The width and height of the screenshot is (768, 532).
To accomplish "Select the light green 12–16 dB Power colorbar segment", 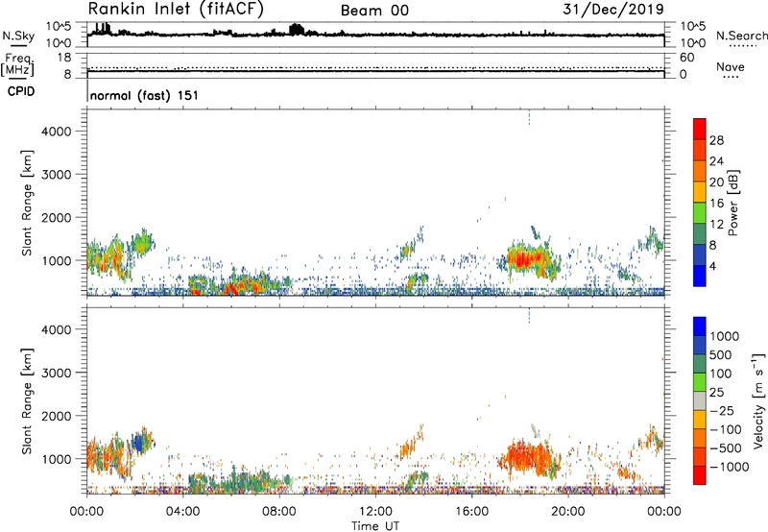I will pyautogui.click(x=700, y=213).
